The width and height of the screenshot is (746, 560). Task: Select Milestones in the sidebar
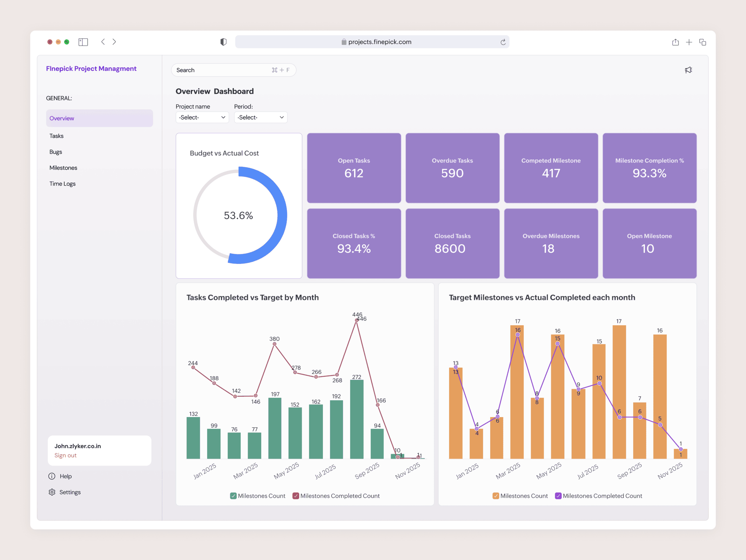coord(63,168)
